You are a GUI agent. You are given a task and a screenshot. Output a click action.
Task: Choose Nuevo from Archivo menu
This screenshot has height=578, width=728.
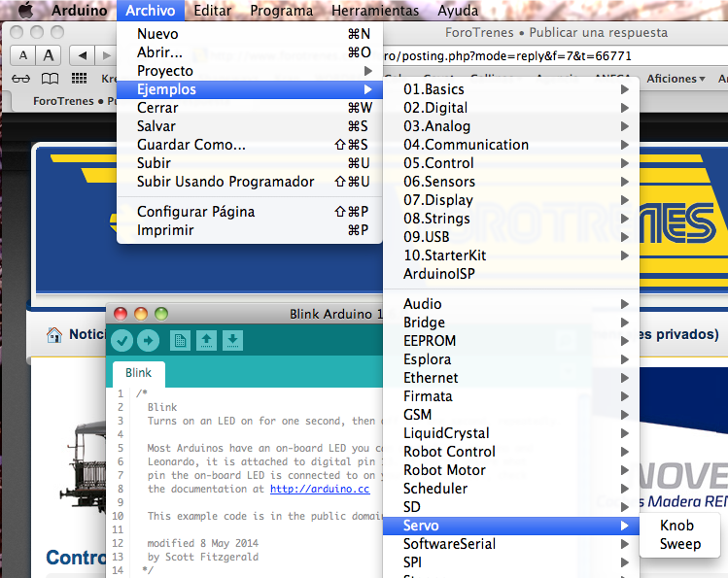click(250, 34)
